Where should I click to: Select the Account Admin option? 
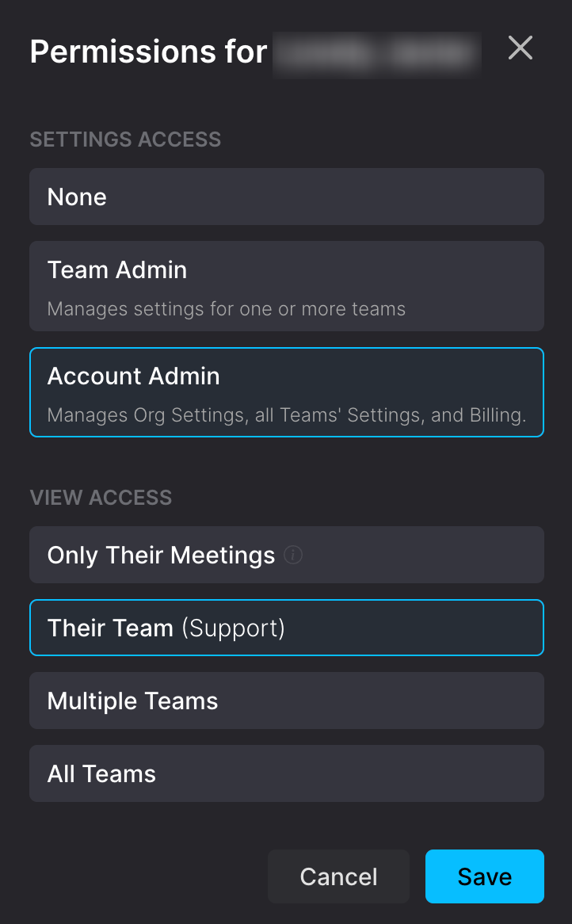click(x=286, y=392)
